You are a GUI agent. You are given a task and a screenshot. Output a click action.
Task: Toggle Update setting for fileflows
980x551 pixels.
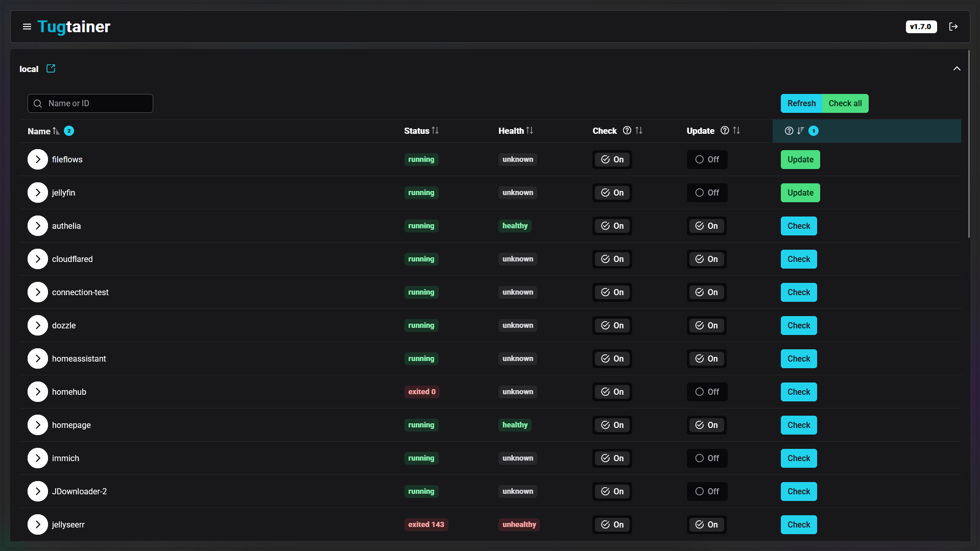tap(707, 160)
